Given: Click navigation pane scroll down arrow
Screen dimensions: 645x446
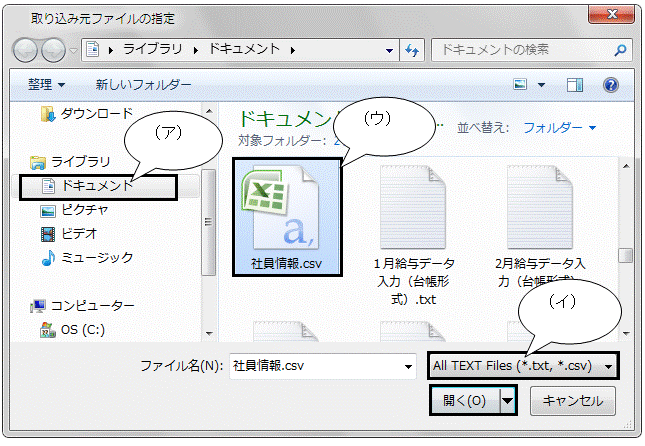Looking at the screenshot, I should point(209,333).
